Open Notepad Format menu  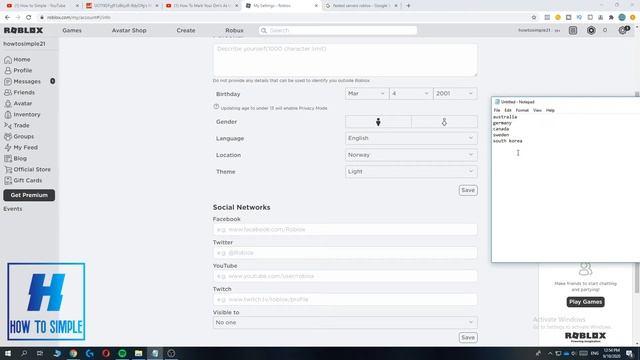[522, 110]
